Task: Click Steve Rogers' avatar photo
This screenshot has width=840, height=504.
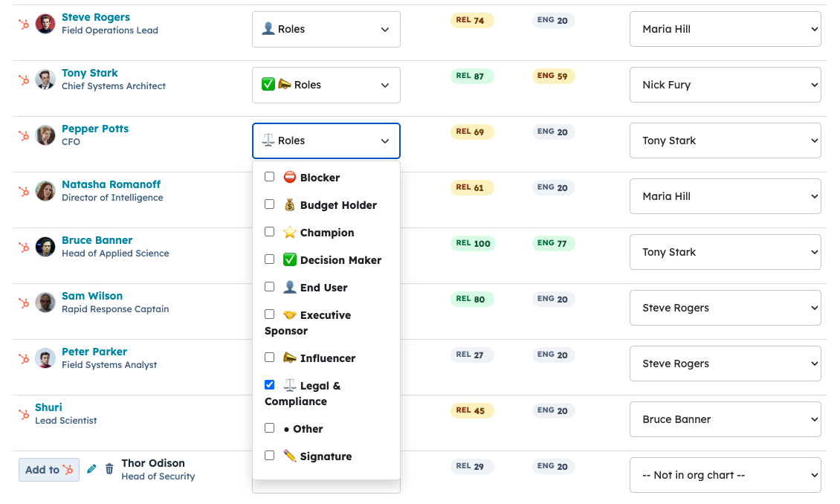Action: point(45,24)
